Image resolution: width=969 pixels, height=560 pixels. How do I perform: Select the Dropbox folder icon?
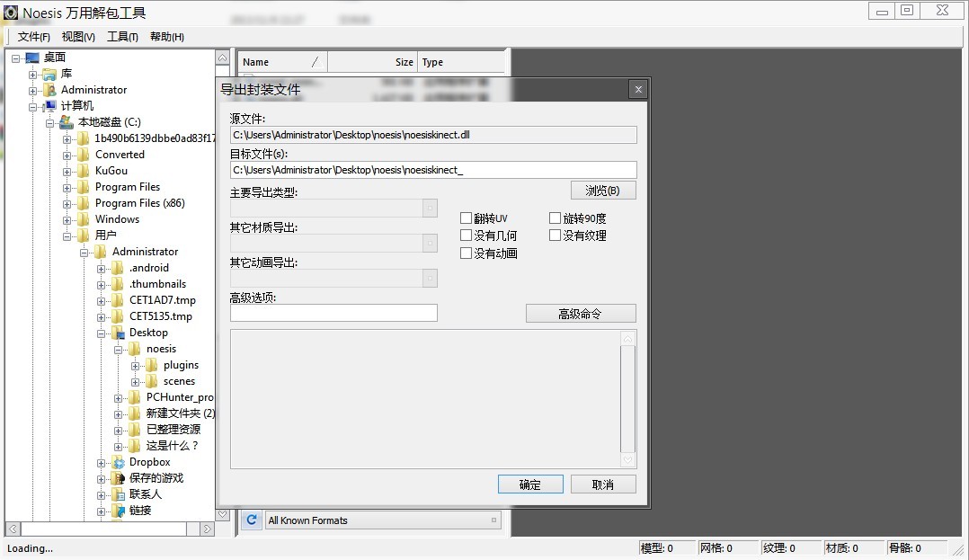click(x=118, y=462)
